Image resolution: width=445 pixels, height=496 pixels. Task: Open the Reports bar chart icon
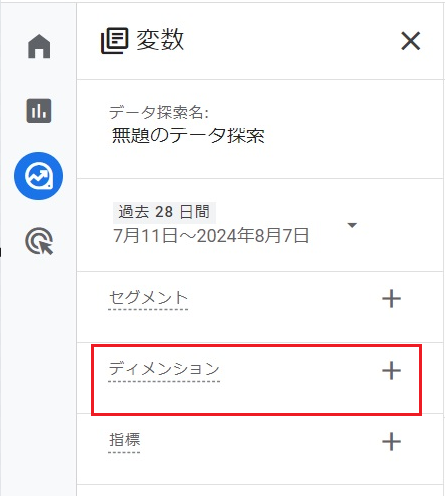[39, 111]
